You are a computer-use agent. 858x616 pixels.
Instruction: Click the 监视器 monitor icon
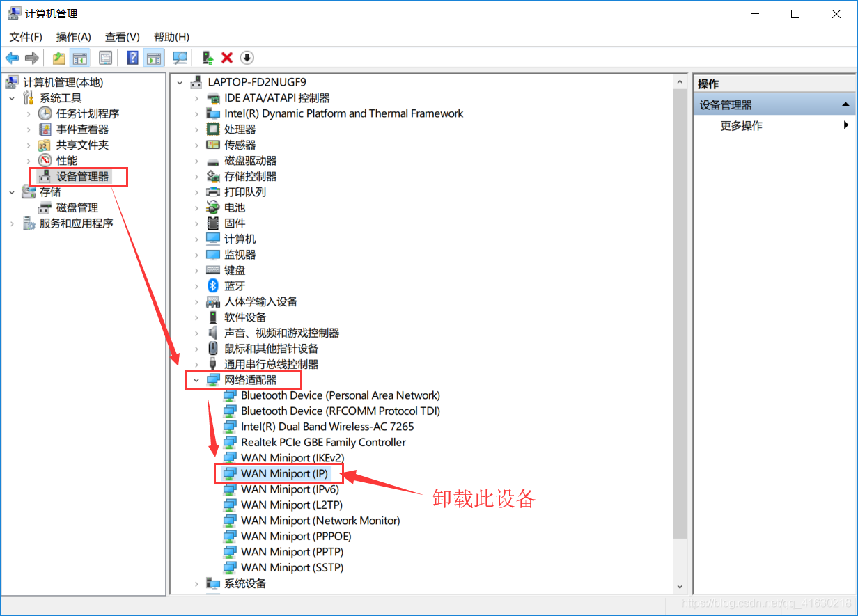(213, 255)
